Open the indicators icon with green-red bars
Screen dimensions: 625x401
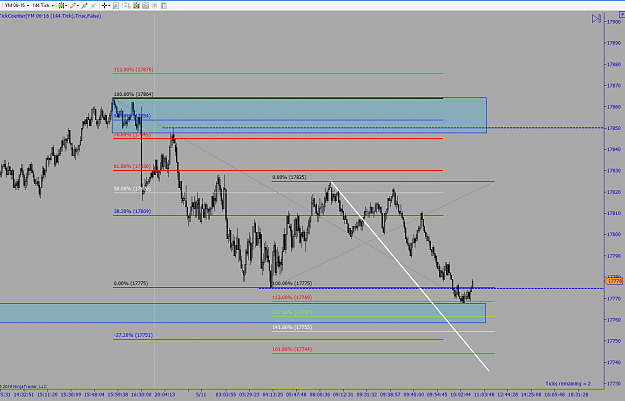136,6
